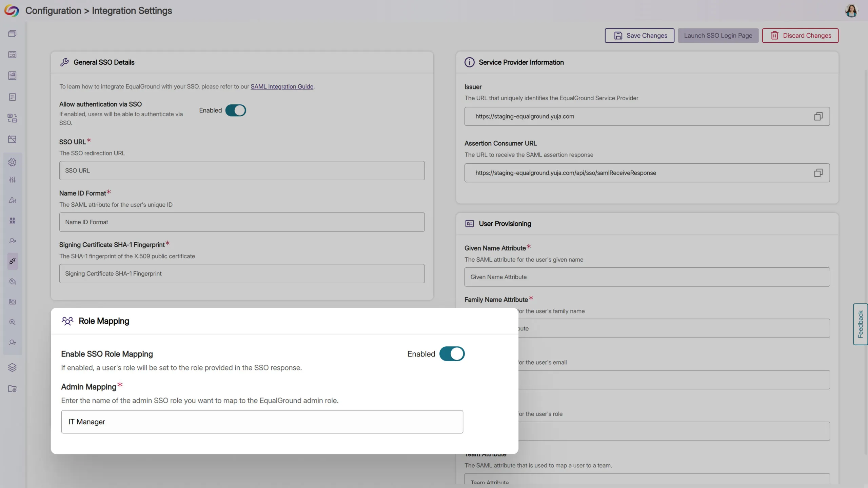Click the Discard Changes button
868x488 pixels.
click(800, 36)
